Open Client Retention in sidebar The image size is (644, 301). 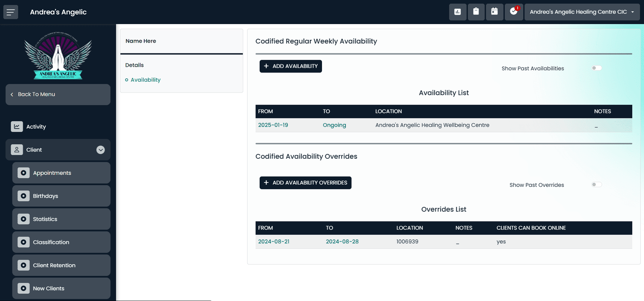click(61, 265)
